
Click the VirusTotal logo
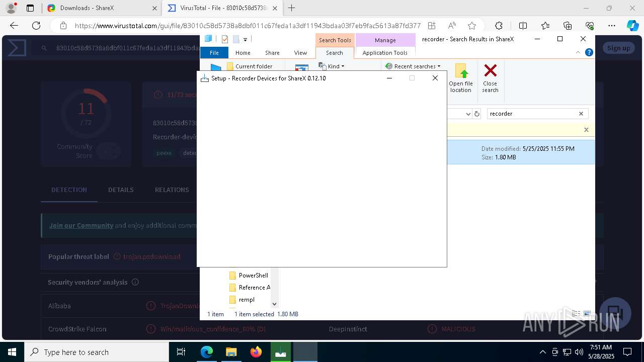pos(17,48)
